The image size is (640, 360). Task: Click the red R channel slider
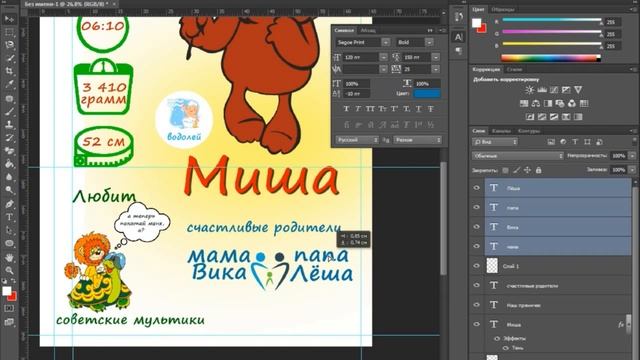(551, 20)
